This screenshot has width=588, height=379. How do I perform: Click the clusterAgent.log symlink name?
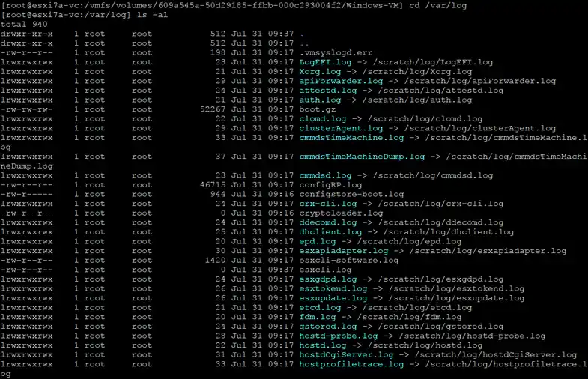click(x=341, y=128)
